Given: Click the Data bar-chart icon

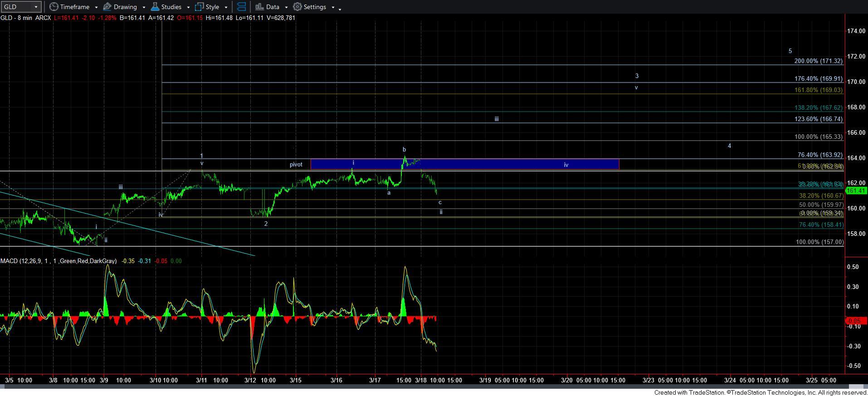Looking at the screenshot, I should click(259, 7).
